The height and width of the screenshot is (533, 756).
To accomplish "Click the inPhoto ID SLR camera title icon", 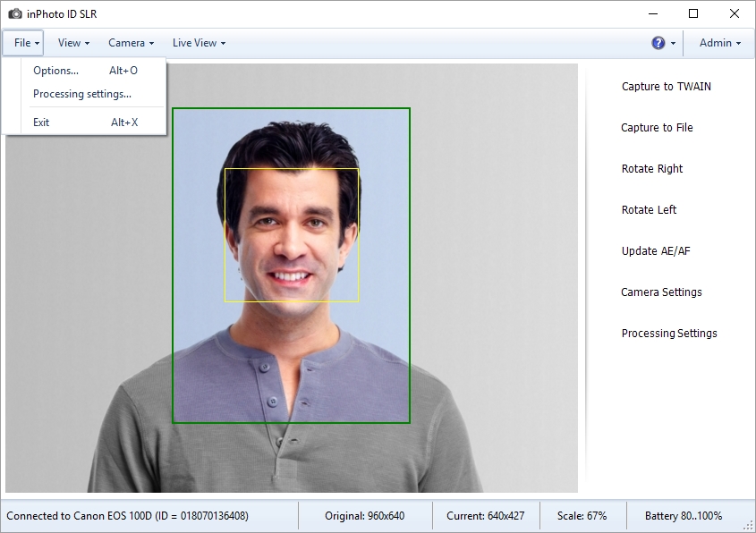I will pyautogui.click(x=15, y=14).
